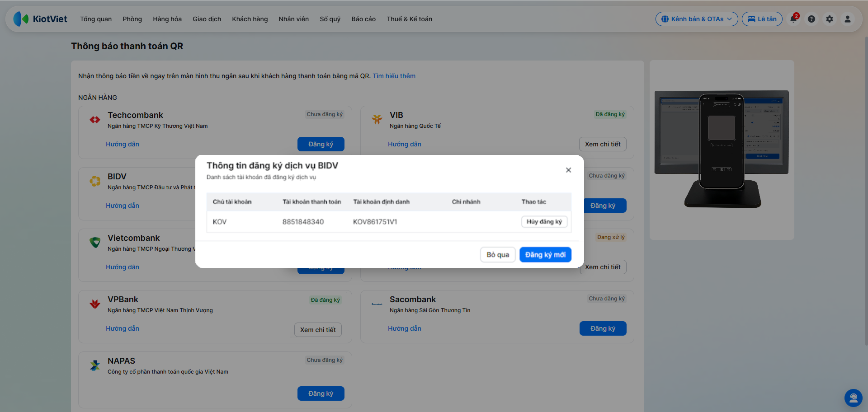Click the NAPAS logo icon

95,365
